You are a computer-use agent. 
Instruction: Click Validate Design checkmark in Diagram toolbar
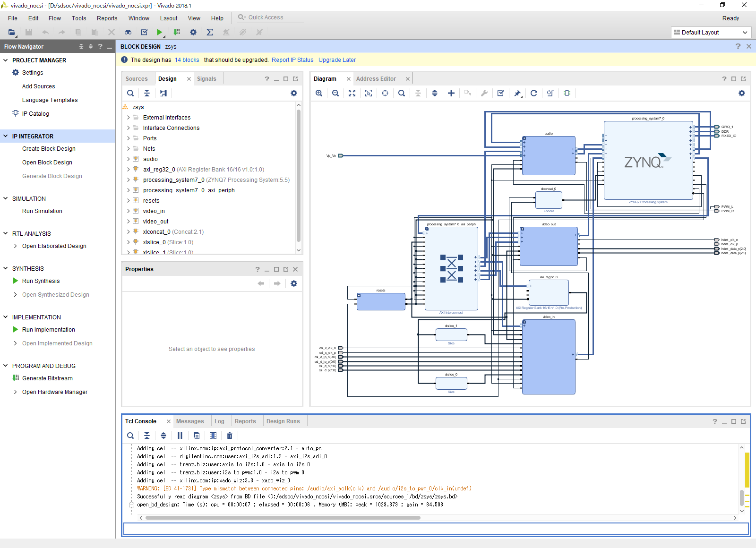(x=501, y=93)
